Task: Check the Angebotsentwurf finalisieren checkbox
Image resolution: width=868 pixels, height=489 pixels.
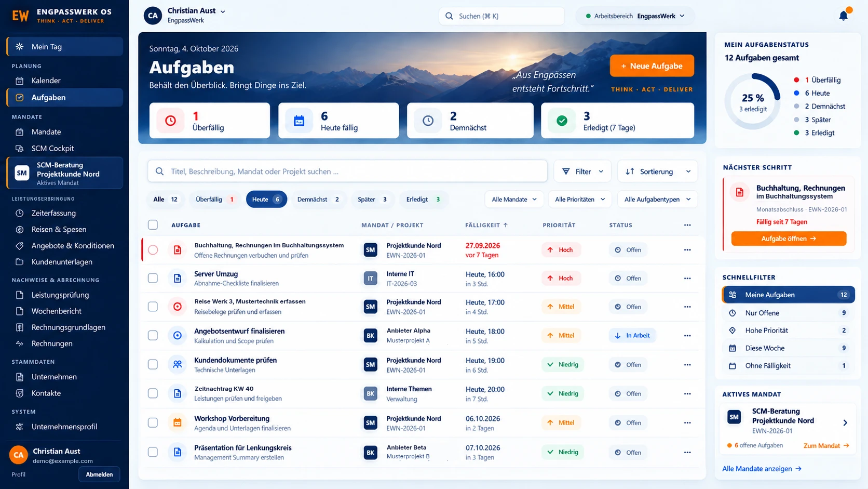Action: 153,336
